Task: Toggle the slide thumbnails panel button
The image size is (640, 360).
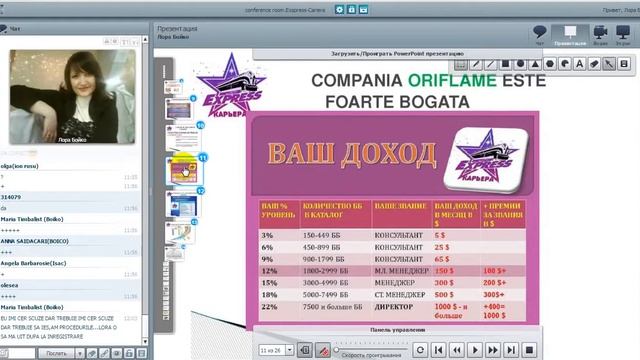Action: [x=305, y=350]
